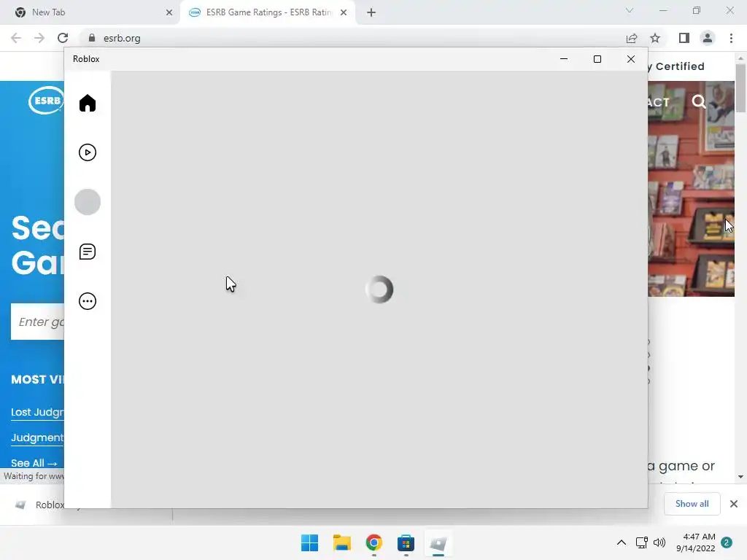Open network status tray icon

pos(642,542)
